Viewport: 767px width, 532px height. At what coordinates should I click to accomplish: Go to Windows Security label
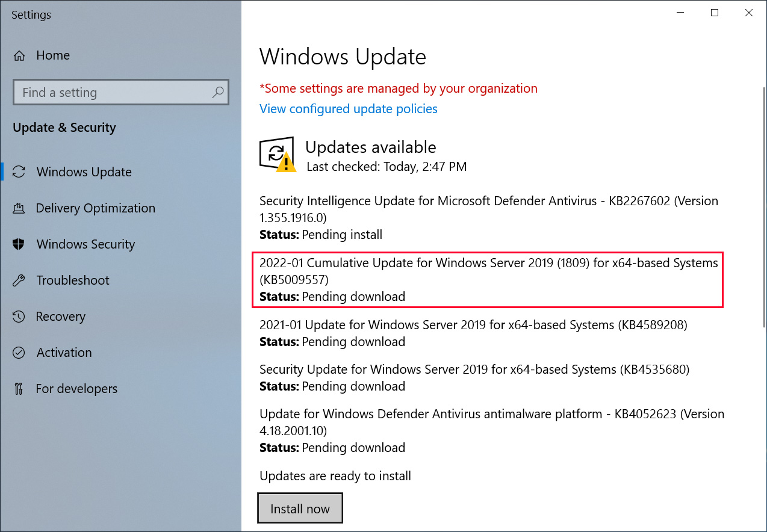pos(85,244)
